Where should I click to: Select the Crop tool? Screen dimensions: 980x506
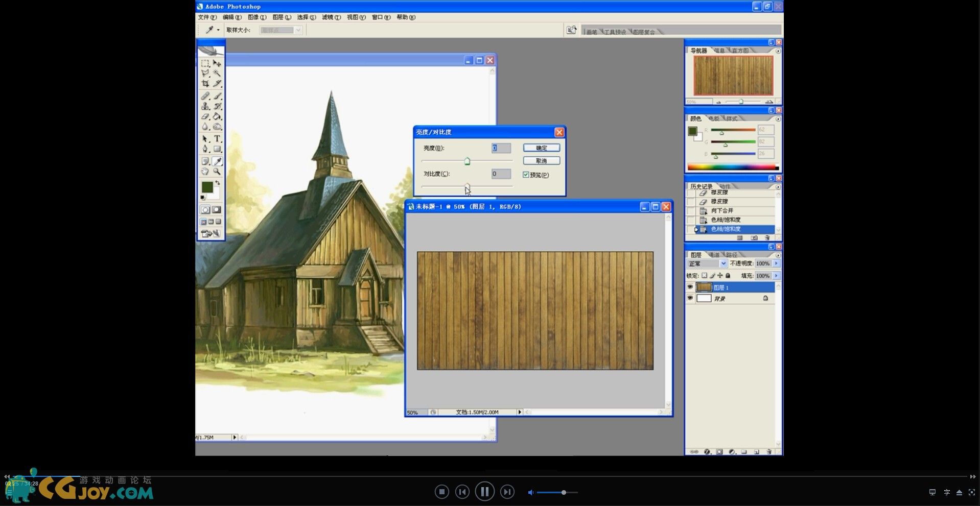tap(205, 84)
